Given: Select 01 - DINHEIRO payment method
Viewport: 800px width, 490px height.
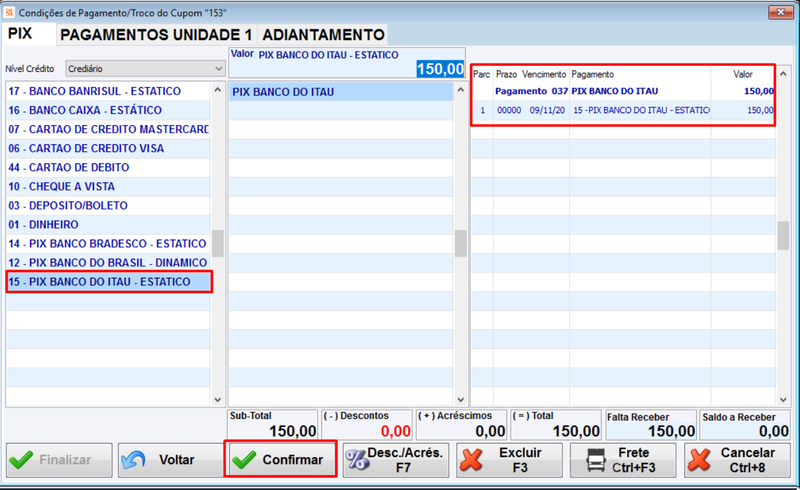Looking at the screenshot, I should click(x=108, y=225).
